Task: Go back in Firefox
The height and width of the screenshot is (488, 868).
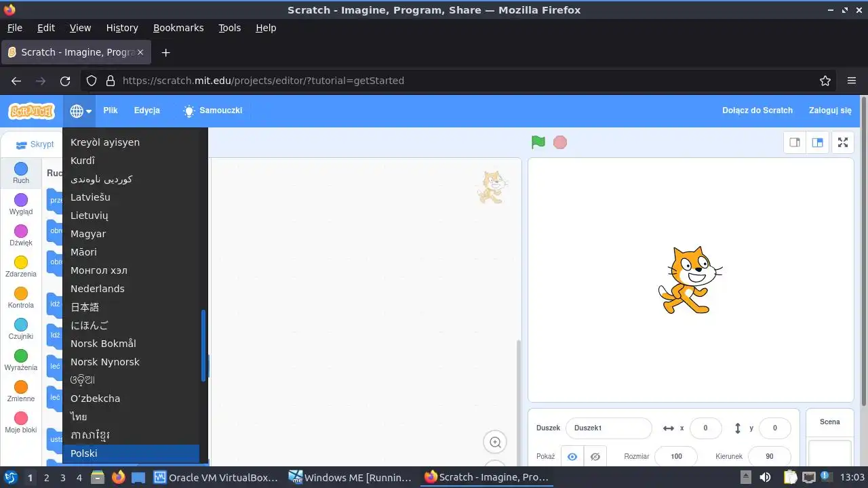Action: pos(16,81)
